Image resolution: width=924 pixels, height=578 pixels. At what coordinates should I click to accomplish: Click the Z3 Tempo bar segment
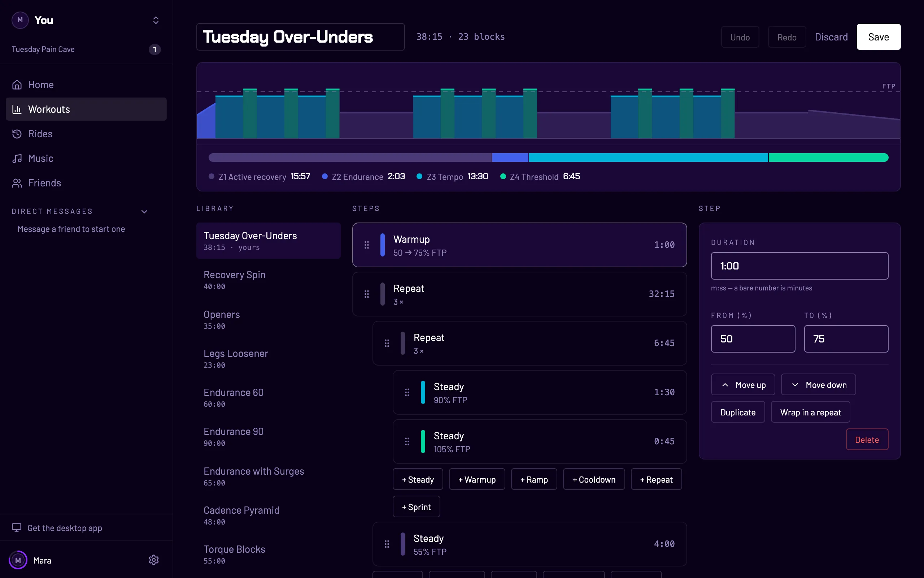pos(648,158)
